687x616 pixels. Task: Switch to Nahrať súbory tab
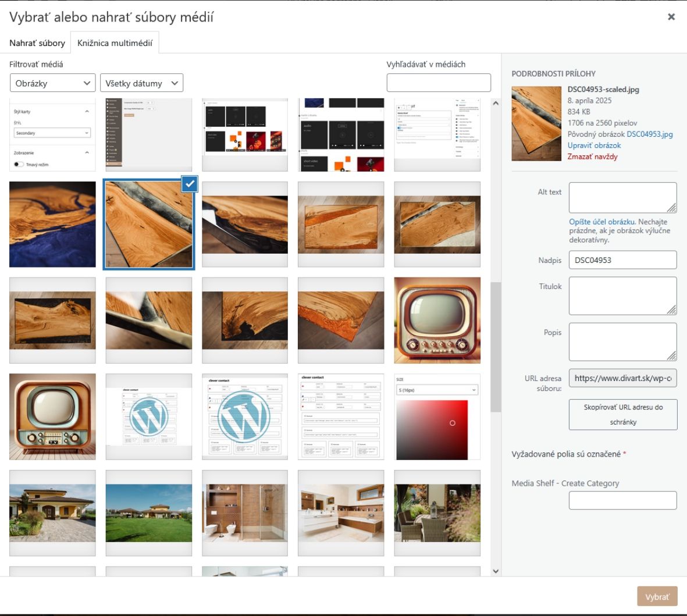coord(37,43)
